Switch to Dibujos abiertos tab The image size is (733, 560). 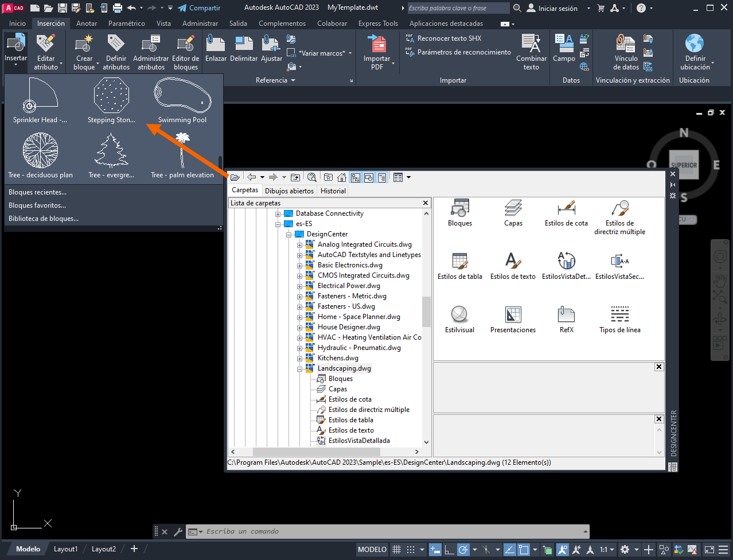(x=289, y=190)
